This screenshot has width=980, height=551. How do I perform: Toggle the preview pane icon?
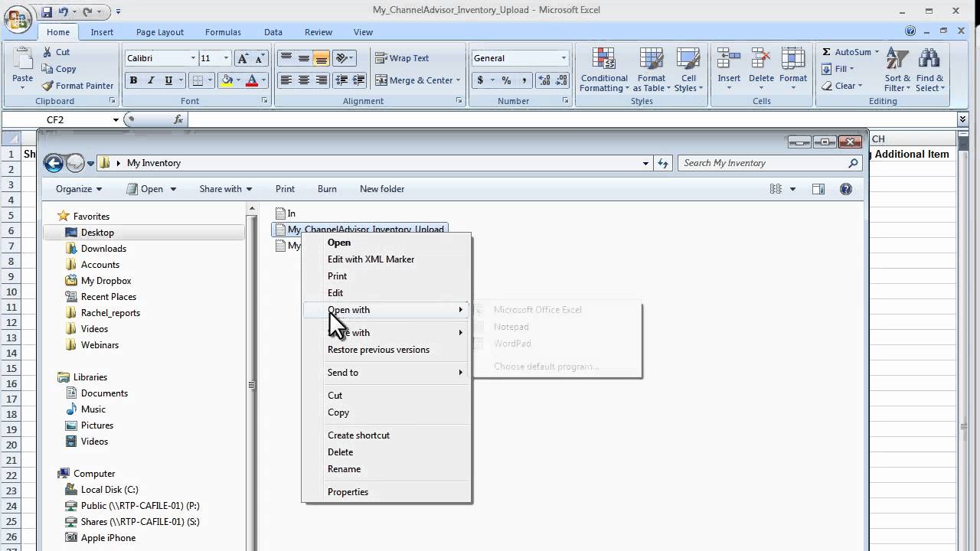pos(818,189)
